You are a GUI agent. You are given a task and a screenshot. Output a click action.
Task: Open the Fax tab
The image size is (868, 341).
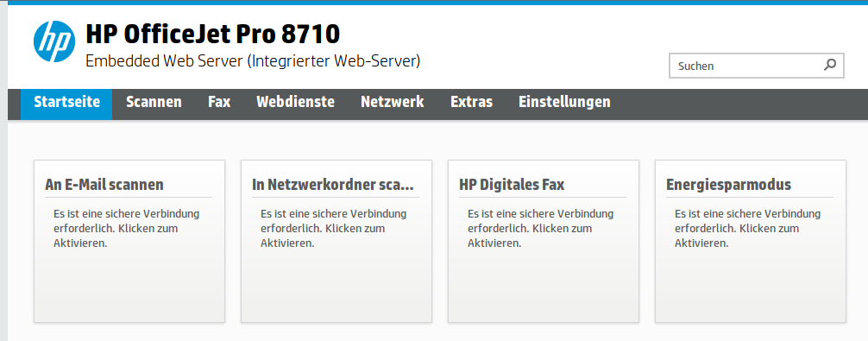[219, 102]
